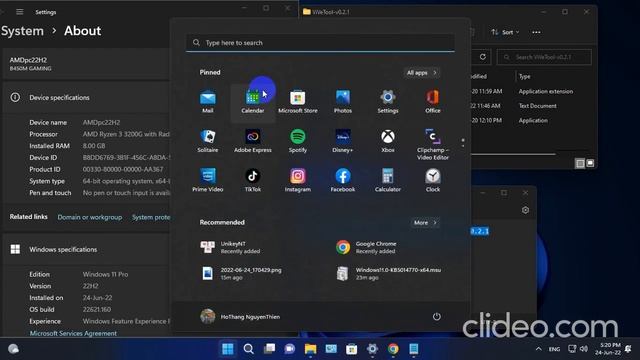
Task: Open the network icon in system tray
Action: (572, 349)
